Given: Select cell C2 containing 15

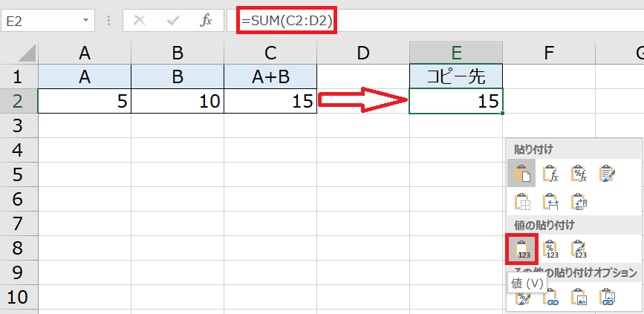Looking at the screenshot, I should pyautogui.click(x=270, y=101).
